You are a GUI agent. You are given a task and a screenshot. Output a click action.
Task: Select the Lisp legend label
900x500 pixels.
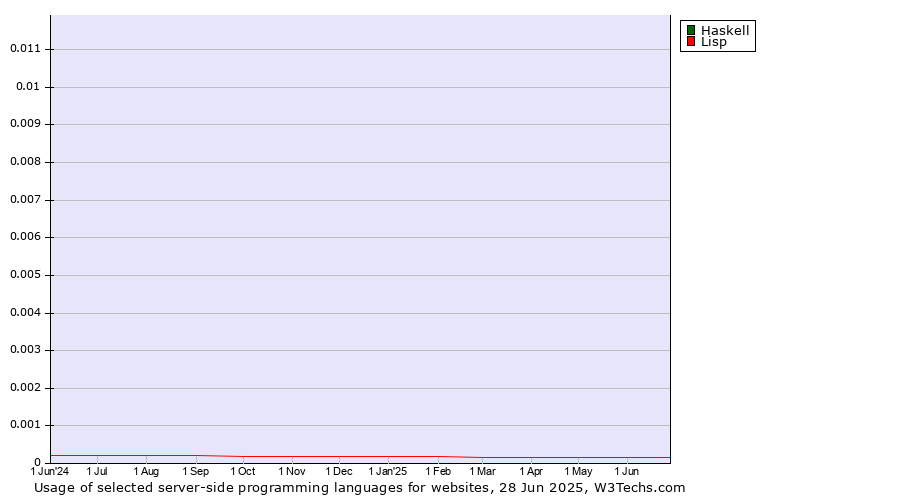(714, 42)
